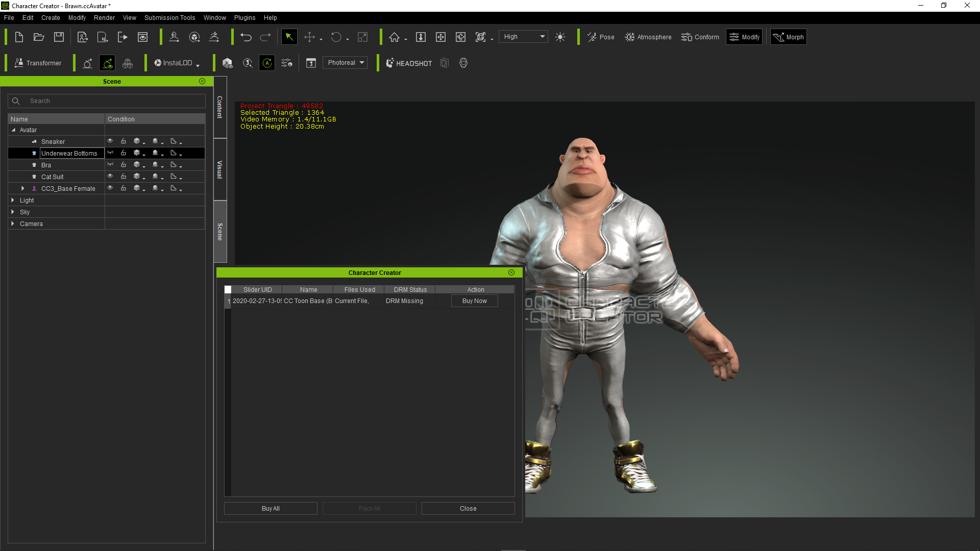Image resolution: width=980 pixels, height=551 pixels.
Task: Expand the CC3_Base Female node
Action: [22, 188]
